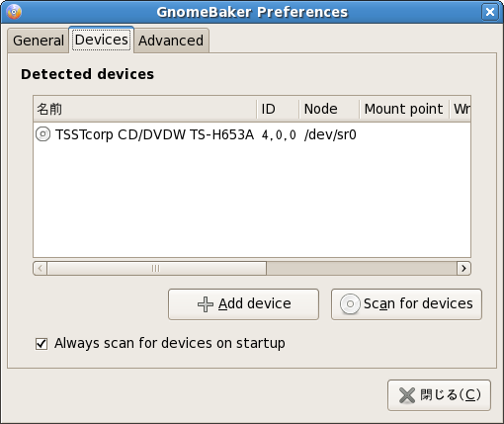Switch to the General tab
Image resolution: width=504 pixels, height=424 pixels.
(39, 41)
